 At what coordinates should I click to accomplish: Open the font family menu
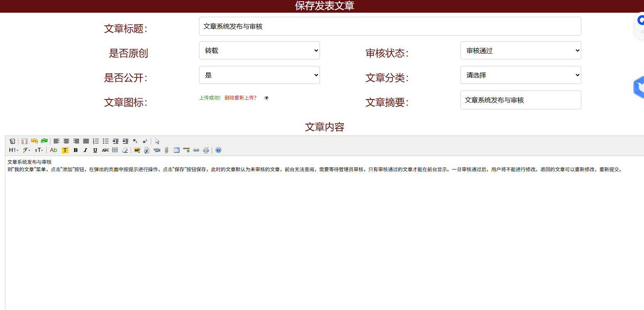tap(27, 150)
